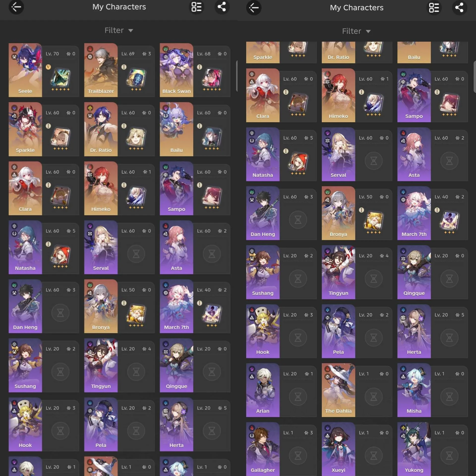
Task: Click 'My Characters' title in left panel
Action: click(x=119, y=7)
